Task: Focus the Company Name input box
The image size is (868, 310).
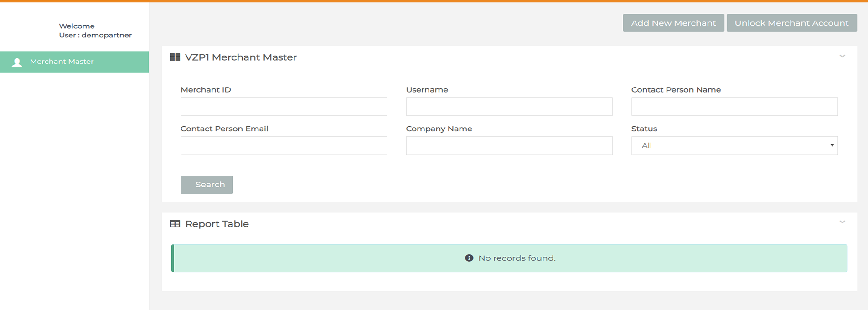Action: pyautogui.click(x=509, y=145)
